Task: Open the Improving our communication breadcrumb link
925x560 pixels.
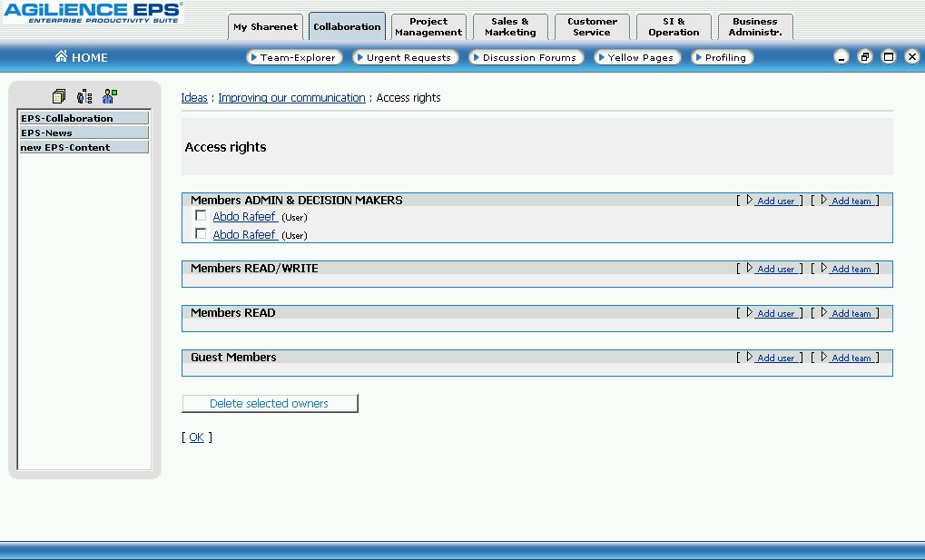Action: point(291,98)
